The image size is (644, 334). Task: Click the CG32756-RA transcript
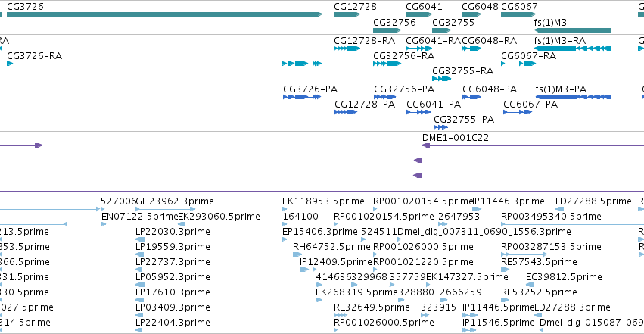[x=387, y=64]
